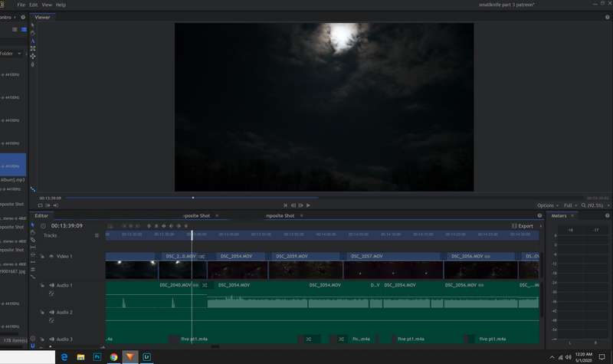Switch to the Editor tab
Screen dimensions: 613x364
click(x=41, y=216)
